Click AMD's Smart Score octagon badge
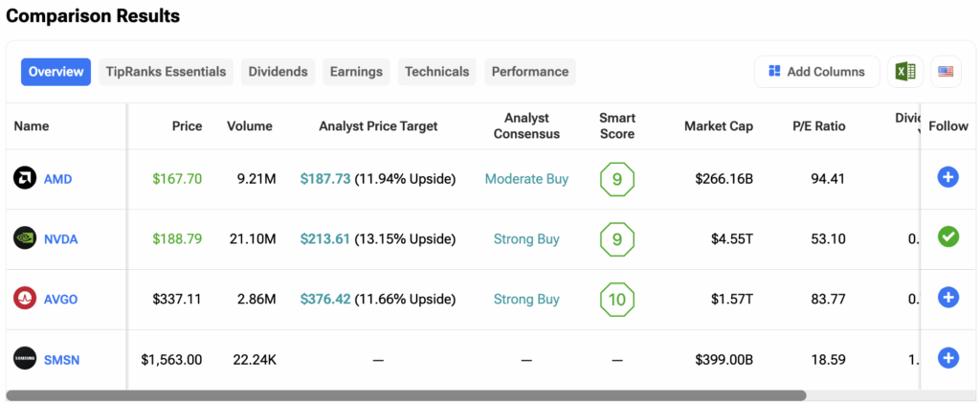This screenshot has height=404, width=980. click(x=616, y=179)
